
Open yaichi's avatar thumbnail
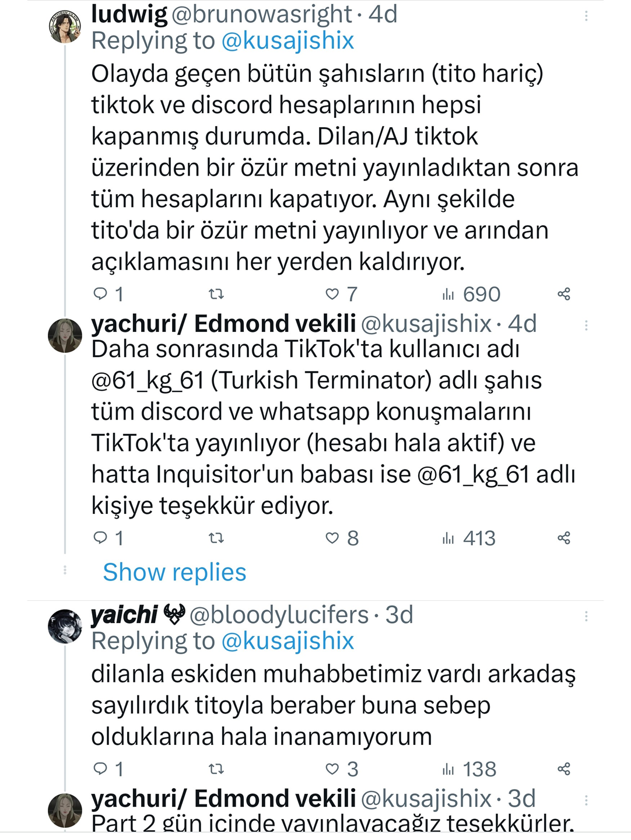(65, 626)
